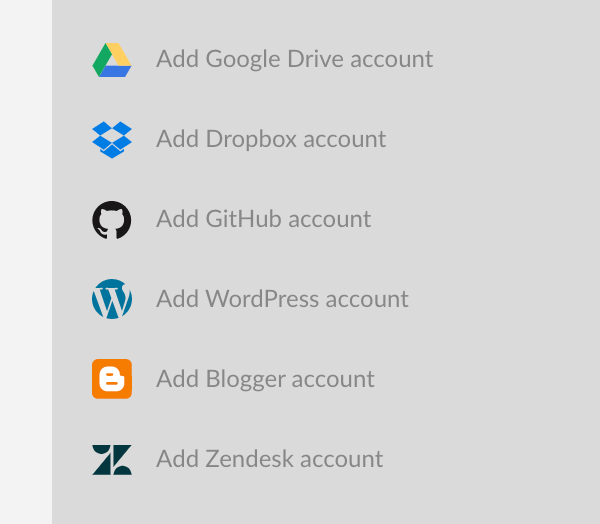Viewport: 600px width, 524px height.
Task: Click the orange Blogger logo icon
Action: point(112,379)
